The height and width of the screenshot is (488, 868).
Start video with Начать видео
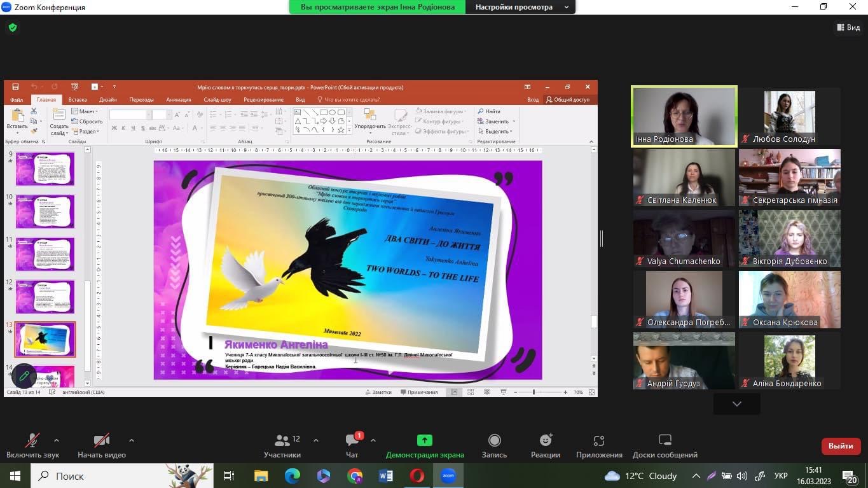click(101, 440)
